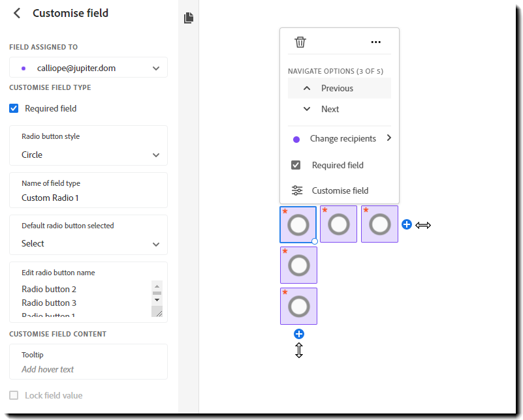Select the first radio button field
This screenshot has width=523, height=420.
tap(298, 225)
